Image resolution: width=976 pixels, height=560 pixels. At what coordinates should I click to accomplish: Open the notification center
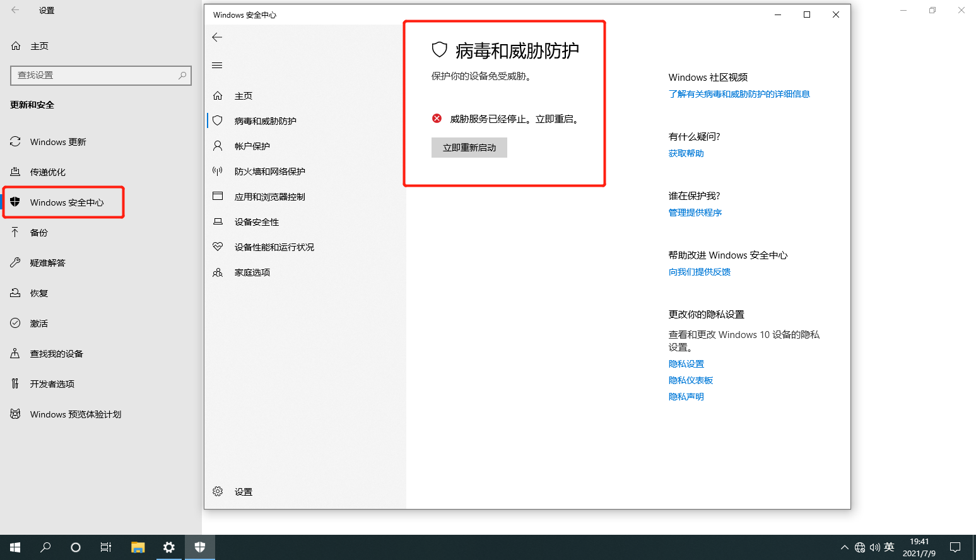tap(955, 547)
